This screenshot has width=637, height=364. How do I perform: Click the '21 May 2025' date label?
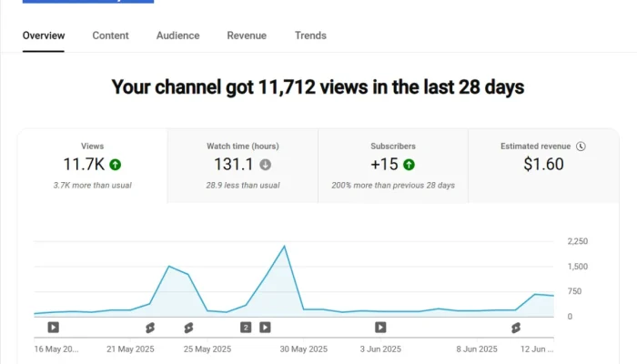click(130, 349)
